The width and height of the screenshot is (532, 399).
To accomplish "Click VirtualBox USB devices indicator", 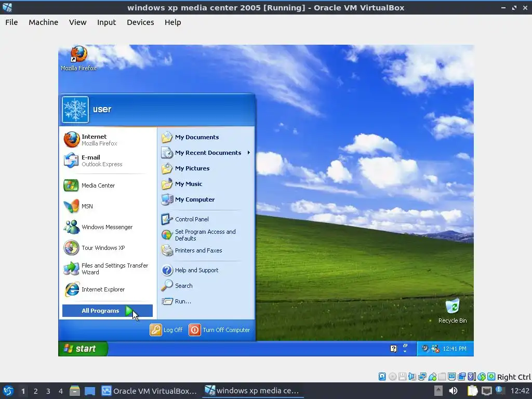I will [x=432, y=376].
